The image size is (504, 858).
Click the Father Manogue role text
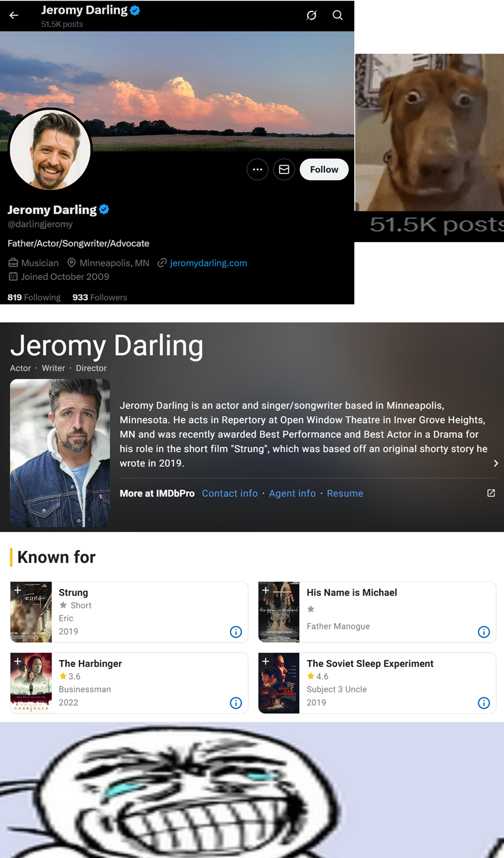pos(338,626)
